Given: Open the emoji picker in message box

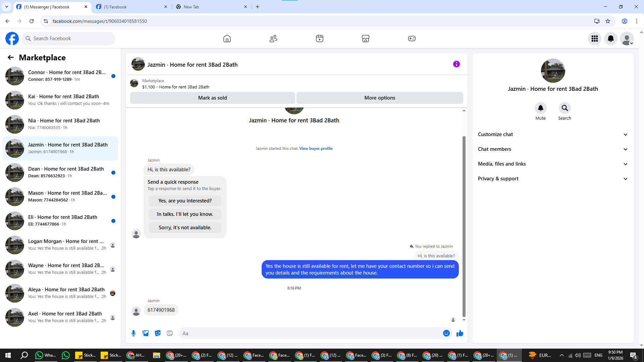Looking at the screenshot, I should 446,333.
